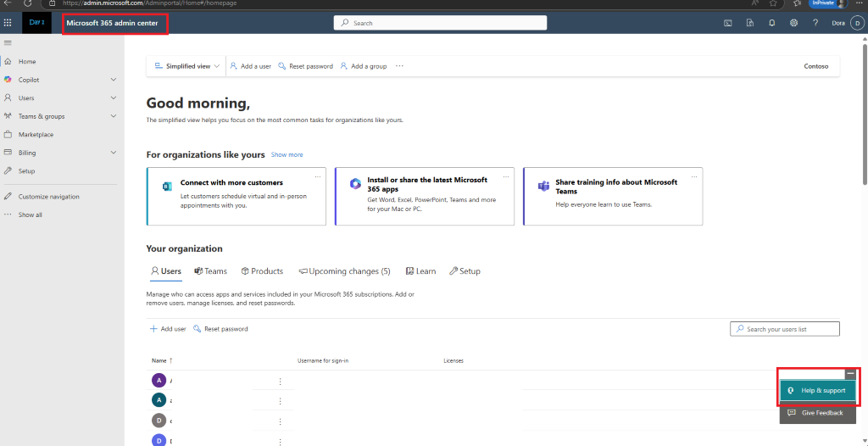868x446 pixels.
Task: Open the Simplified view dropdown
Action: pyautogui.click(x=187, y=66)
